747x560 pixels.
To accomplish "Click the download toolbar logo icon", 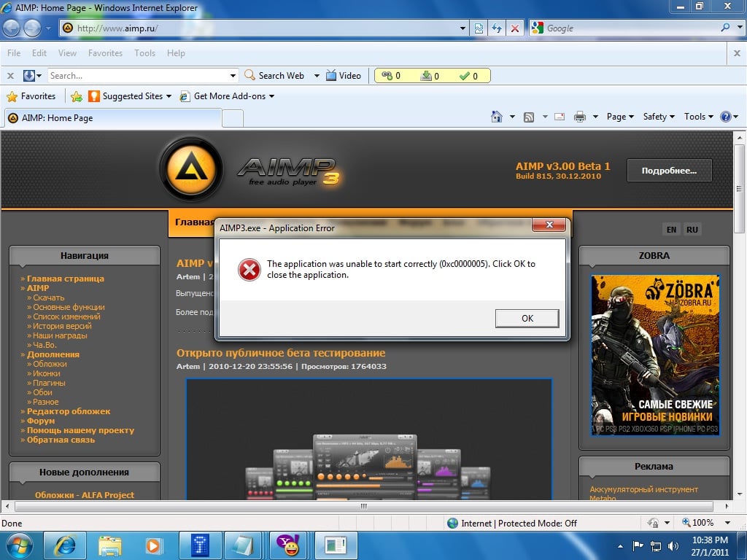I will coord(29,75).
